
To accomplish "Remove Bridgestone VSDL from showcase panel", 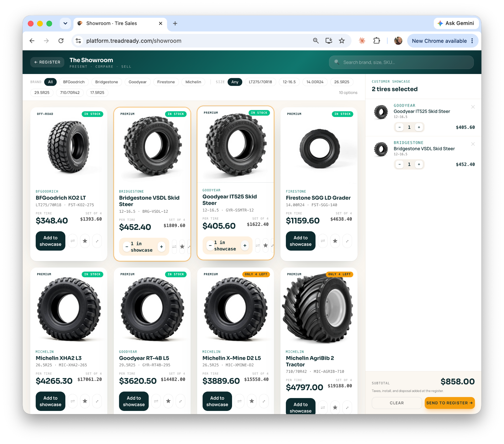I will coord(473,144).
